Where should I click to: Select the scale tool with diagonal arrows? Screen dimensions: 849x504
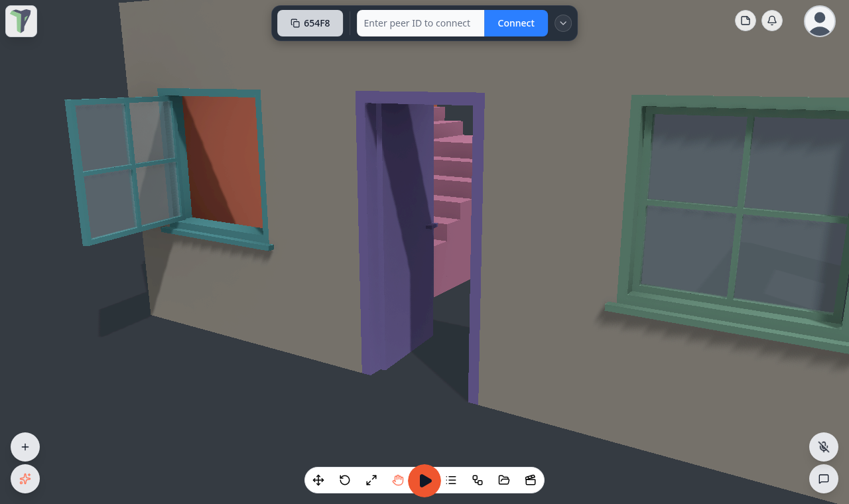coord(371,480)
